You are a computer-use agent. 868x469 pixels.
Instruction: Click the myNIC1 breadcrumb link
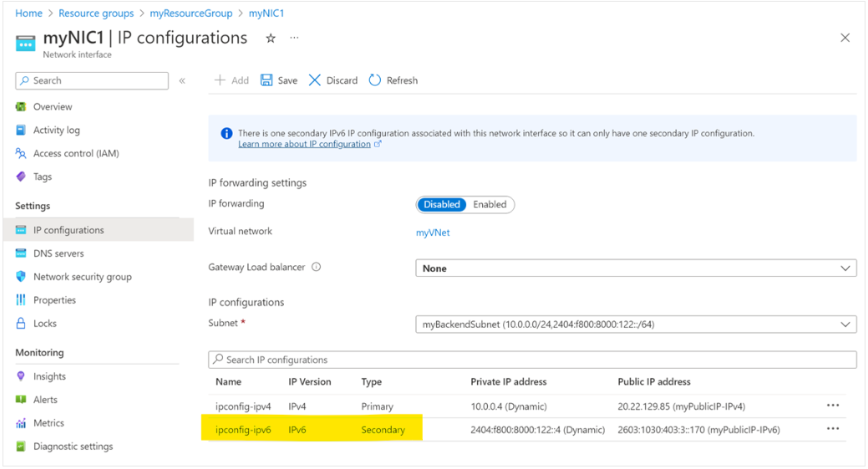coord(266,13)
